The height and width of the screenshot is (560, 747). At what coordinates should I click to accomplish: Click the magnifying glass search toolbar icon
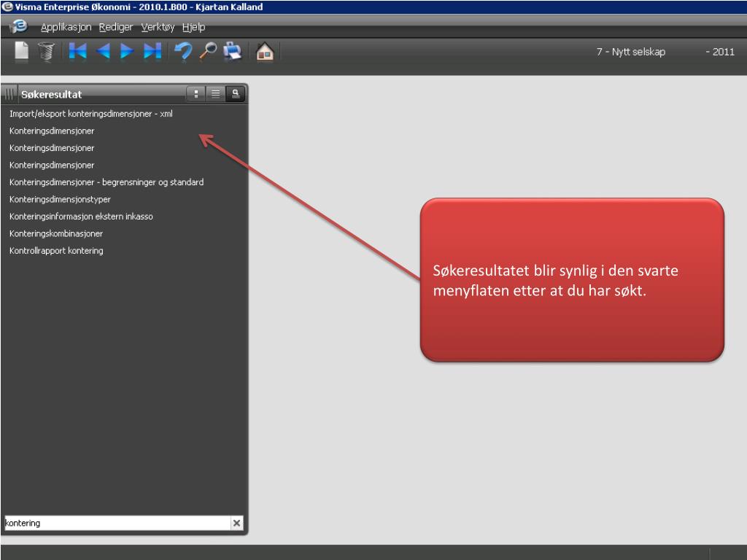coord(208,51)
